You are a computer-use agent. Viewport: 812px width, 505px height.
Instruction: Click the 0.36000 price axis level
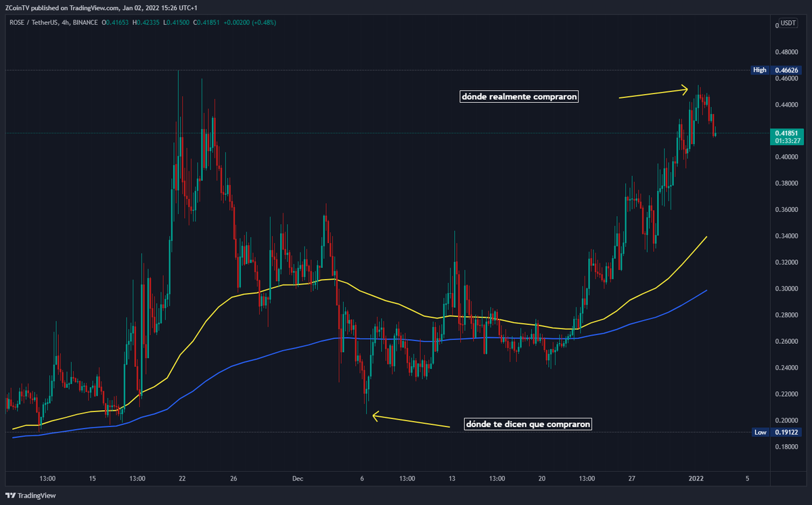[786, 210]
